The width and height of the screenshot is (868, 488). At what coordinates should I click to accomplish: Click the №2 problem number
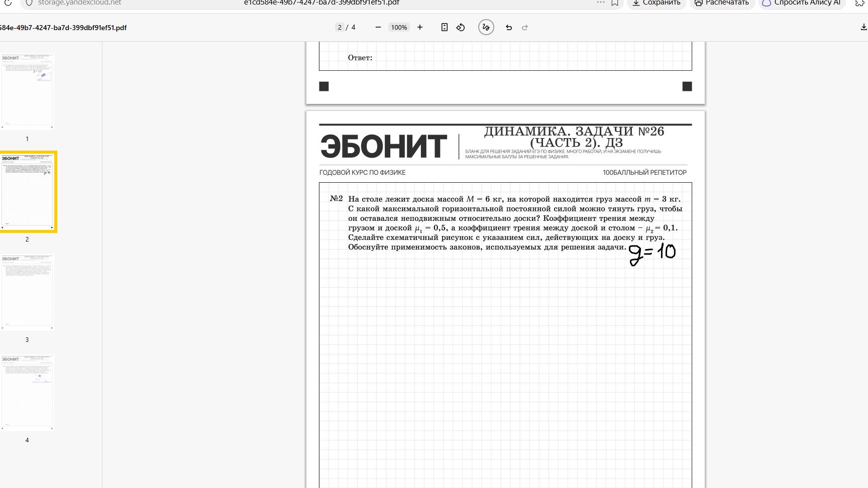tap(337, 199)
